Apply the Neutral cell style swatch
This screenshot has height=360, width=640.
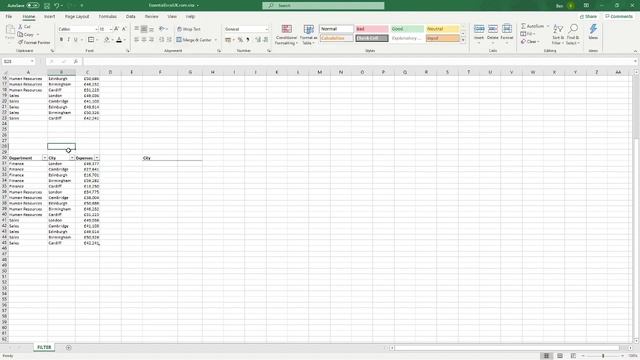coord(442,29)
